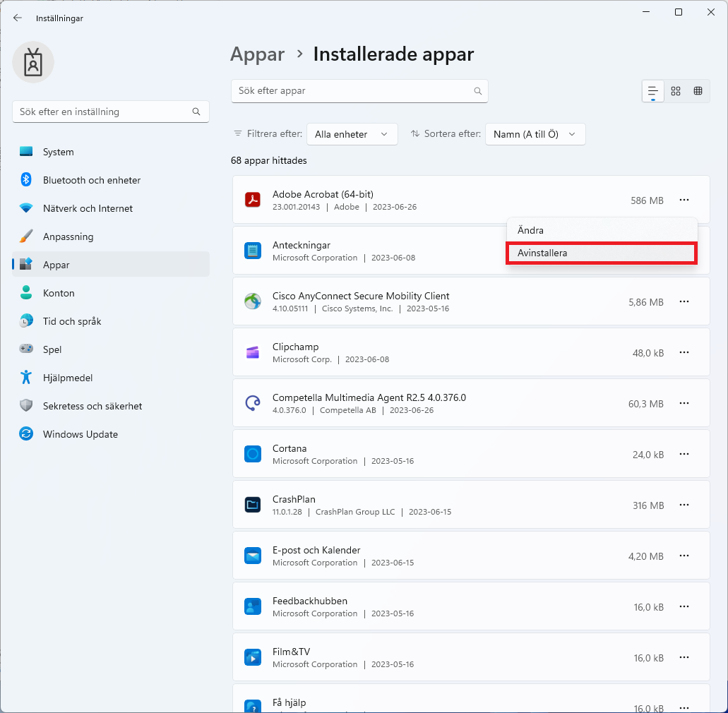This screenshot has height=713, width=728.
Task: Switch to list view layout
Action: 652,91
